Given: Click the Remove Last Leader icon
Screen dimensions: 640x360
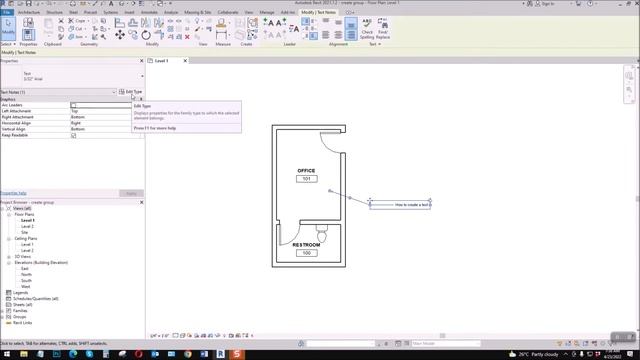Looking at the screenshot, I should [x=293, y=29].
